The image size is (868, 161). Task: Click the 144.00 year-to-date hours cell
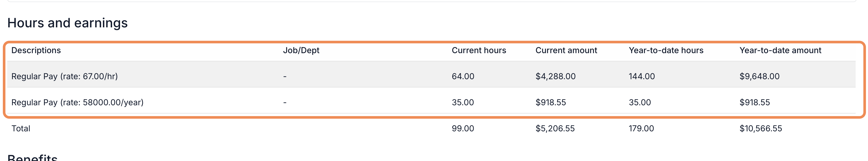click(x=642, y=76)
